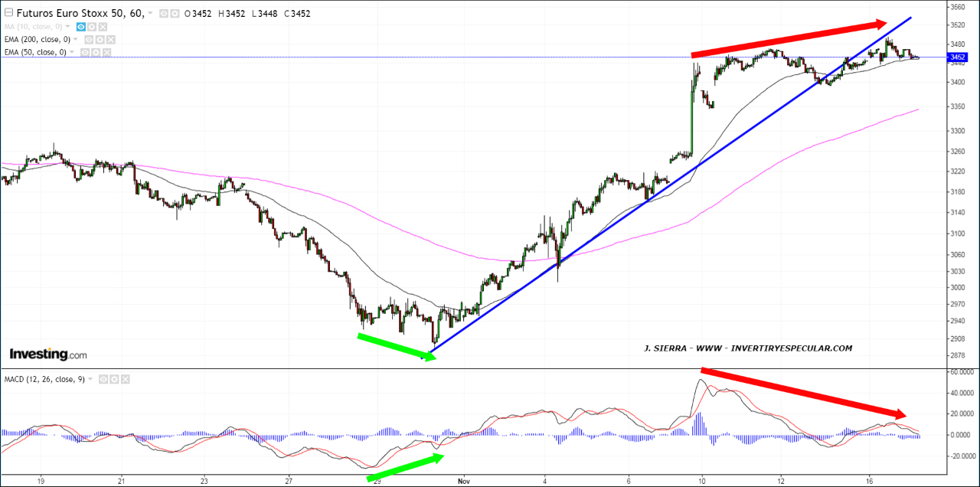
Task: Open the MACD (12, 26, close, 9) dropdown arrow
Action: click(x=90, y=379)
